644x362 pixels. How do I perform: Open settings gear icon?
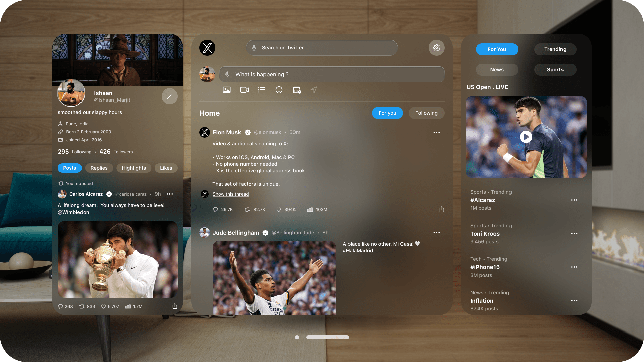436,48
